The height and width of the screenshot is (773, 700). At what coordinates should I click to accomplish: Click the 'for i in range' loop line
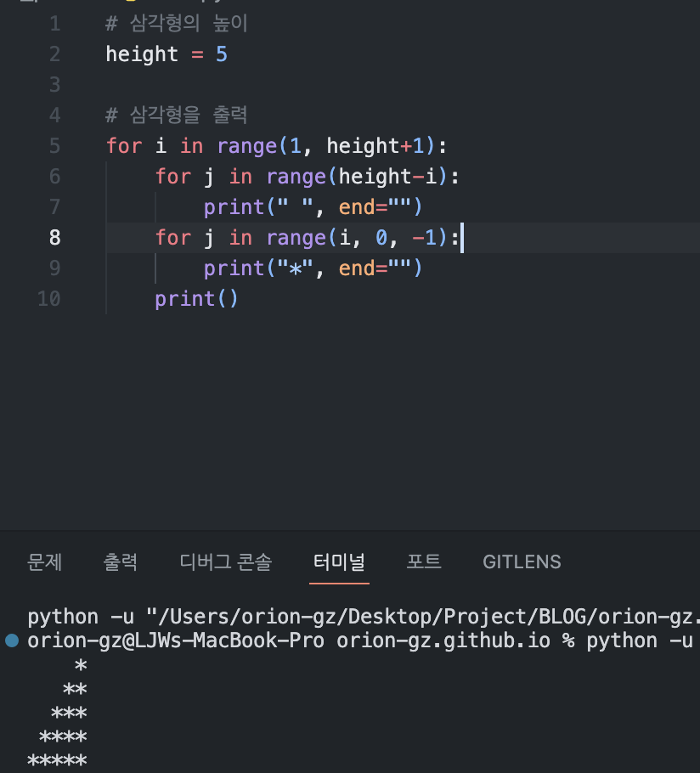(x=276, y=146)
